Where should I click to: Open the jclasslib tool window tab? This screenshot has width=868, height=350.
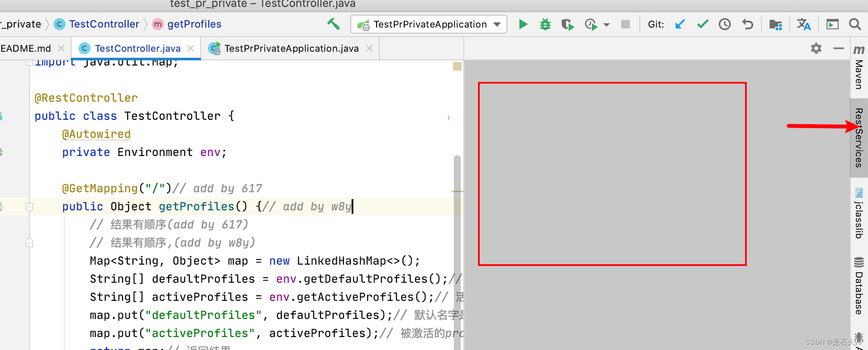point(859,213)
